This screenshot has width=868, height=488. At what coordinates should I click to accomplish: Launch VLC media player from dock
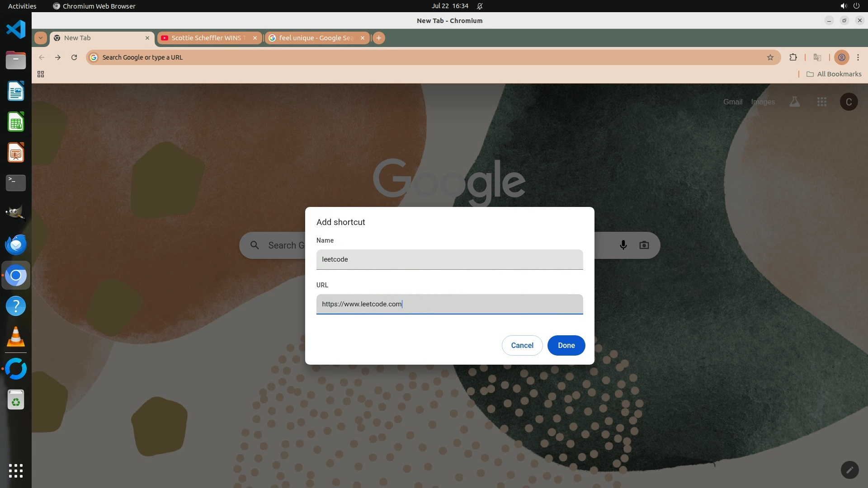[16, 337]
